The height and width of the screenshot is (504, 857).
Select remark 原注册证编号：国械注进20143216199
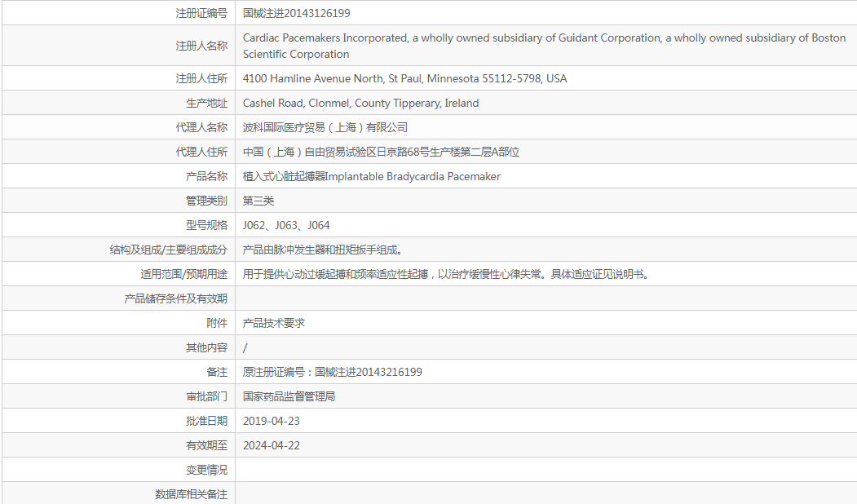[333, 372]
